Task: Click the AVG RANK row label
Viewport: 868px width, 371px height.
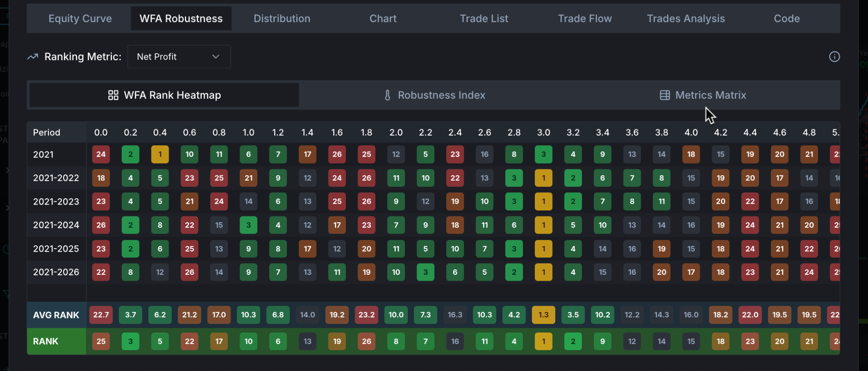Action: (x=56, y=315)
